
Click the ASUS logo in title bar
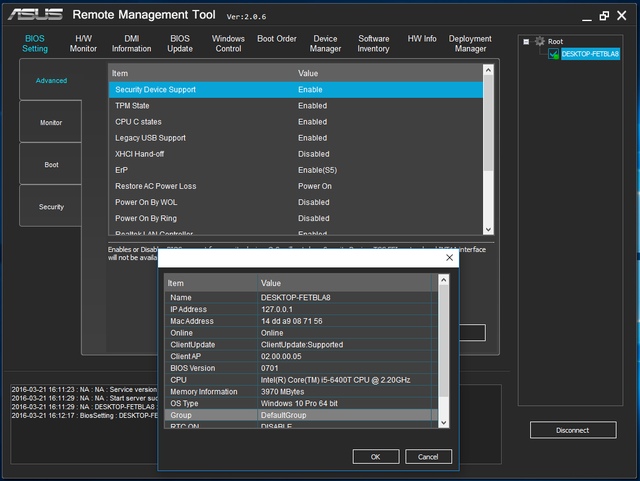click(x=33, y=15)
